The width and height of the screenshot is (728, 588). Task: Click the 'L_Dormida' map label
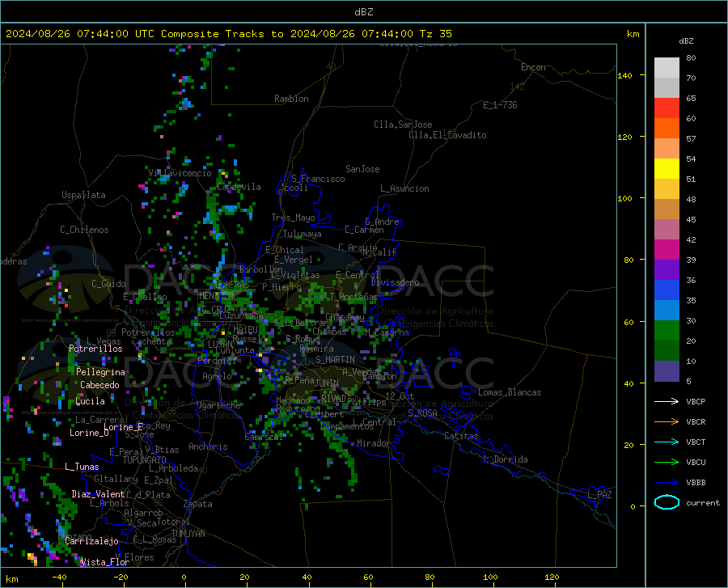click(x=505, y=459)
